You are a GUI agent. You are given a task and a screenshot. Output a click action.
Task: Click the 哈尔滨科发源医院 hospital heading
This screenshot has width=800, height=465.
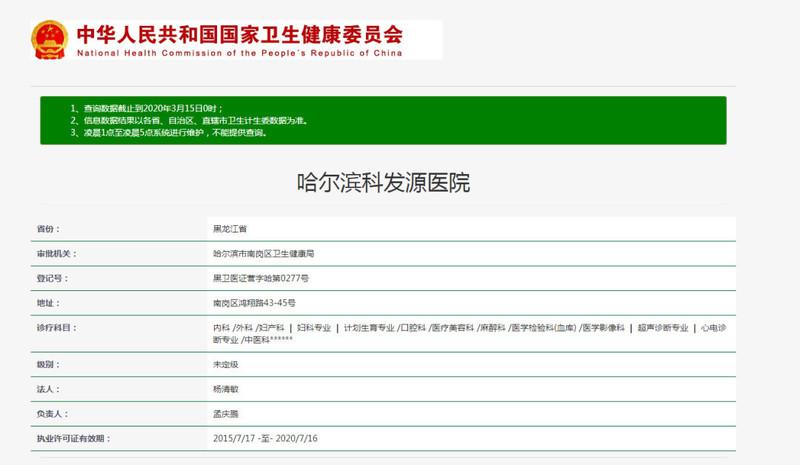(383, 183)
